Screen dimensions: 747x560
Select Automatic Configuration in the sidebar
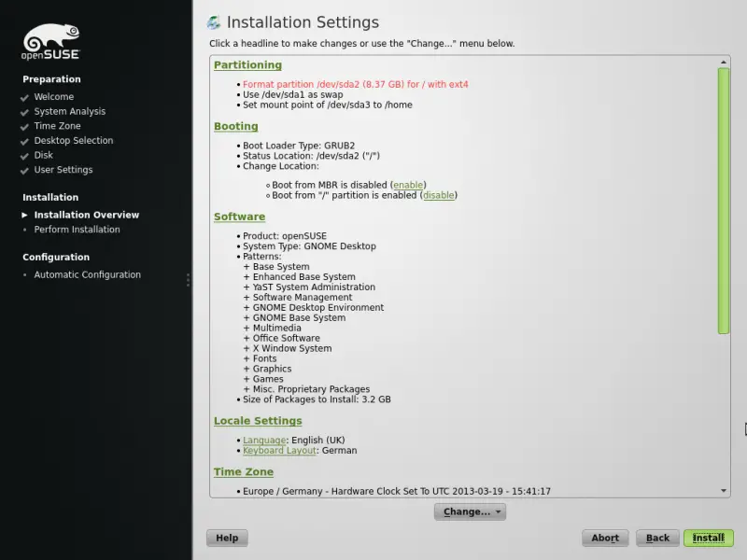(87, 274)
